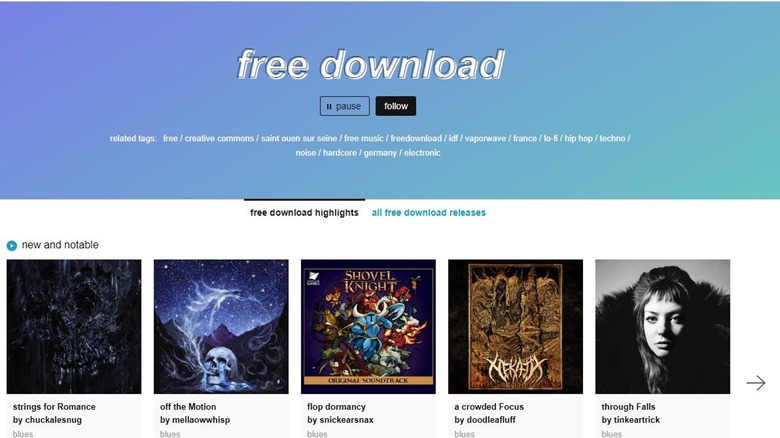Play the new and notable section
Image resolution: width=780 pixels, height=438 pixels.
pos(11,245)
